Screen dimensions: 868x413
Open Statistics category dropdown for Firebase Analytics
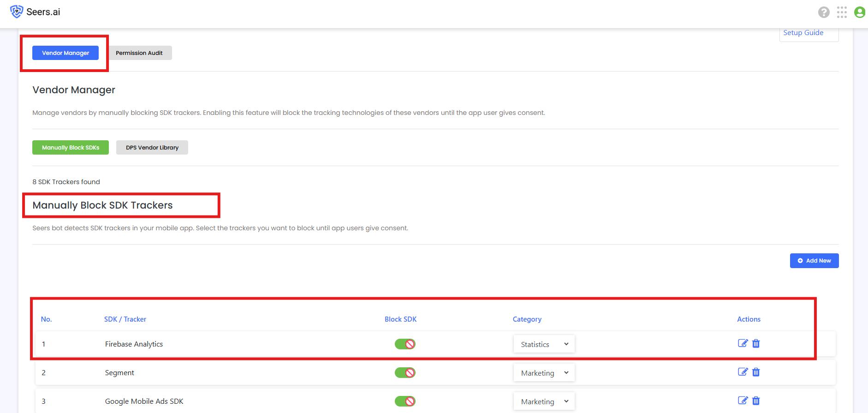(x=544, y=344)
